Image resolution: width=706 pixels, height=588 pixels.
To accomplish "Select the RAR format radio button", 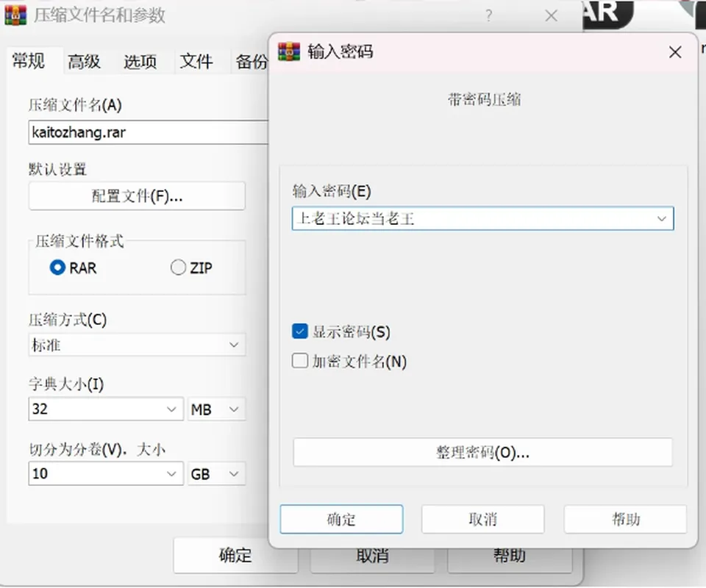I will [x=57, y=268].
